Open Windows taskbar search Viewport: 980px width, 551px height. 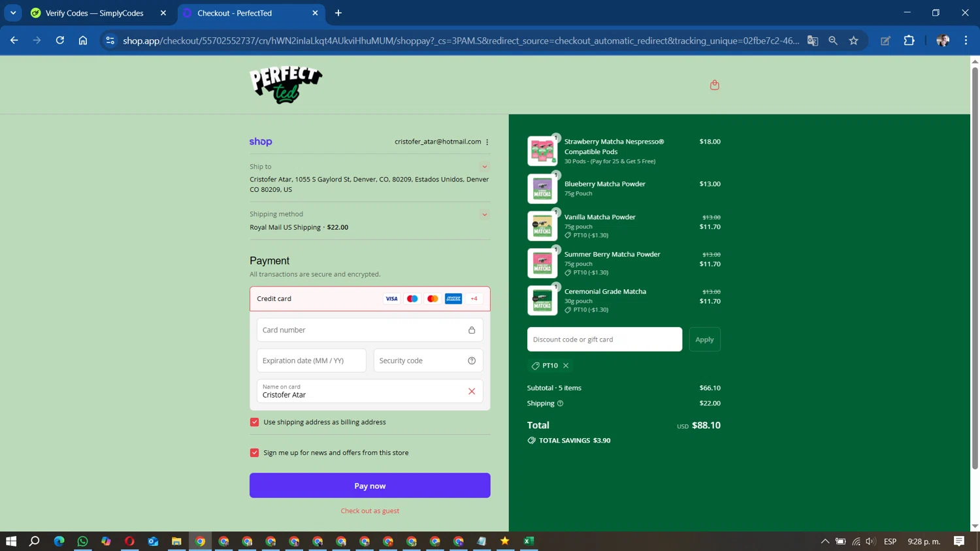coord(35,541)
